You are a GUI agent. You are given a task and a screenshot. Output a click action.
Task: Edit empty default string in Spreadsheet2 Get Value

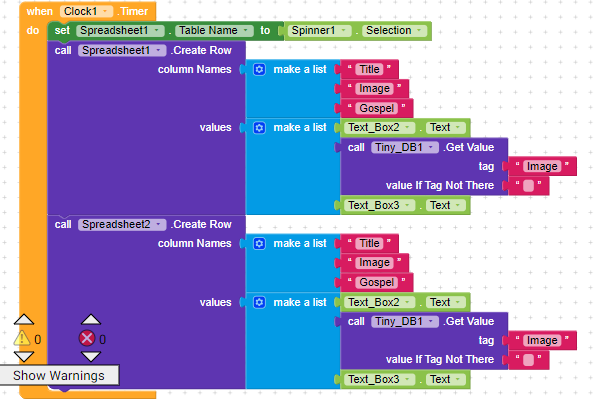click(528, 360)
